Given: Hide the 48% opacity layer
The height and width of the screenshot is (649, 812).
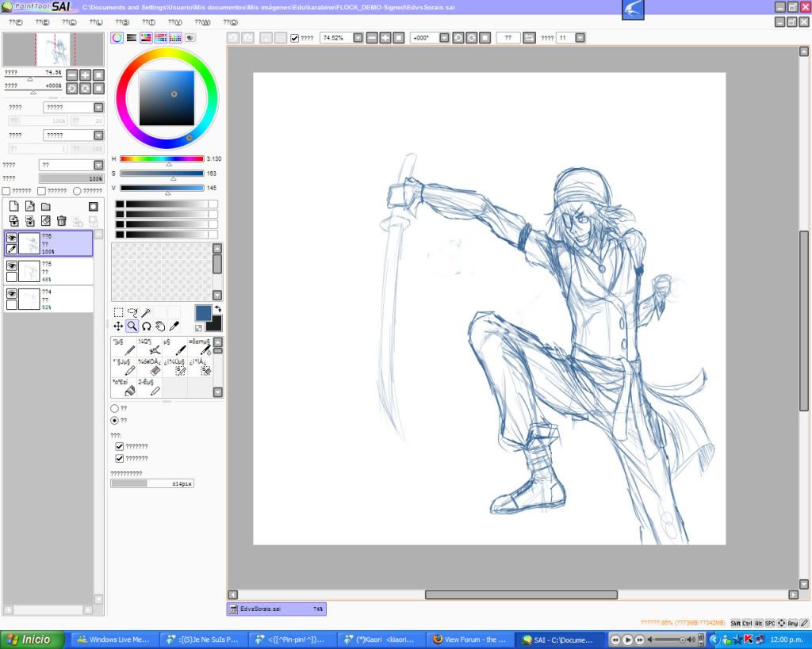Looking at the screenshot, I should 11,265.
